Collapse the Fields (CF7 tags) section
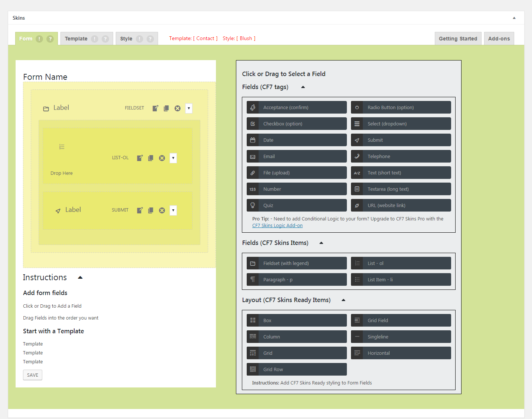This screenshot has width=532, height=419. [x=303, y=87]
